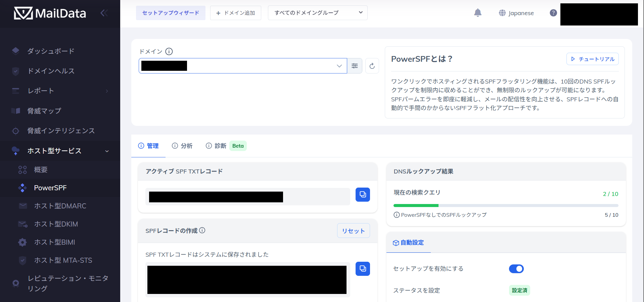Click the DNS lookup progress bar

click(506, 205)
